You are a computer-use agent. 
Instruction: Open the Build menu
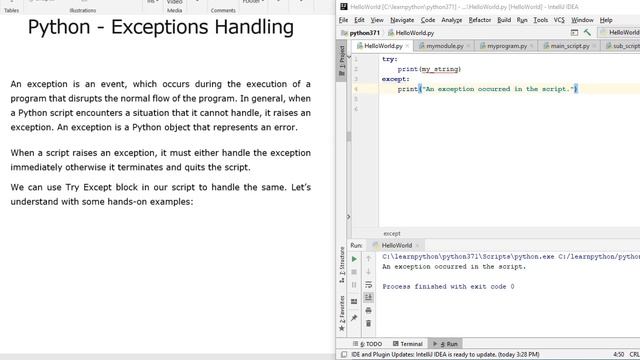pos(504,20)
